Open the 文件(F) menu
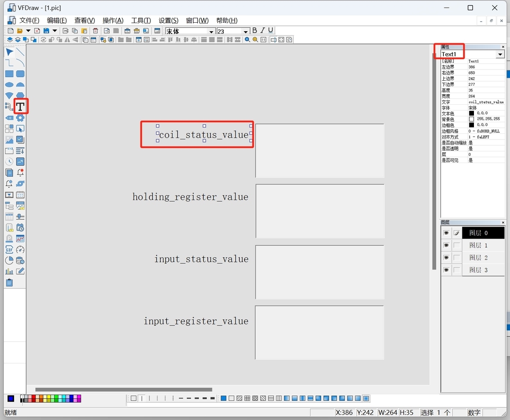510x420 pixels. 29,21
